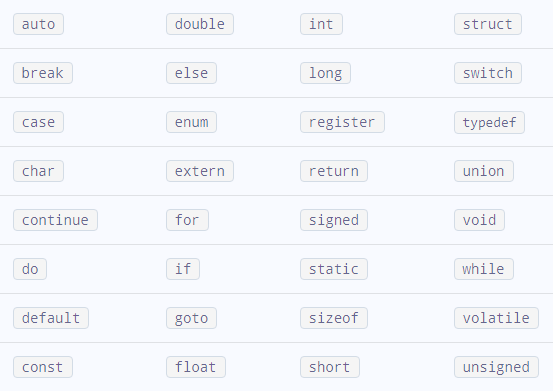This screenshot has height=391, width=553.
Task: Select the 'struct' keyword tag
Action: tap(488, 24)
